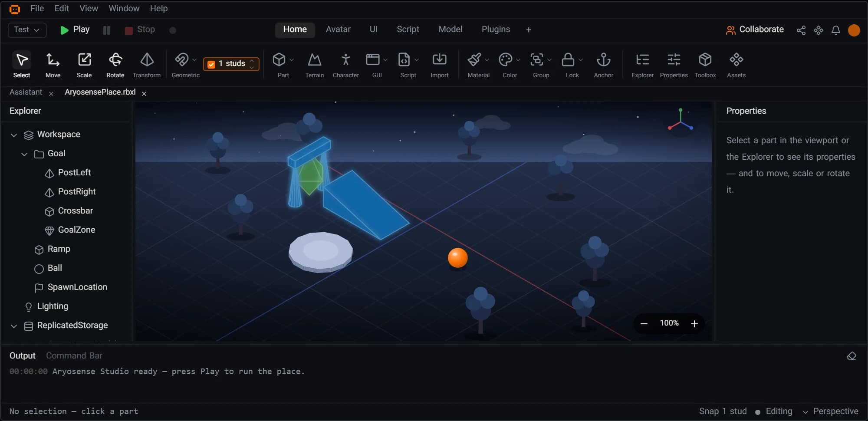The image size is (868, 421).
Task: Click the share icon next to Collaborate
Action: click(801, 30)
